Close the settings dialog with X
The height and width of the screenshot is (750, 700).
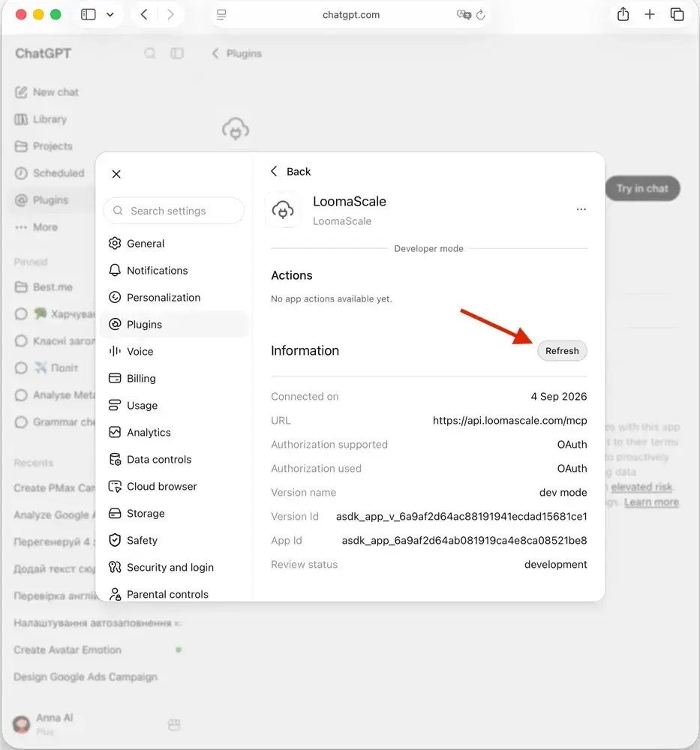pos(116,174)
